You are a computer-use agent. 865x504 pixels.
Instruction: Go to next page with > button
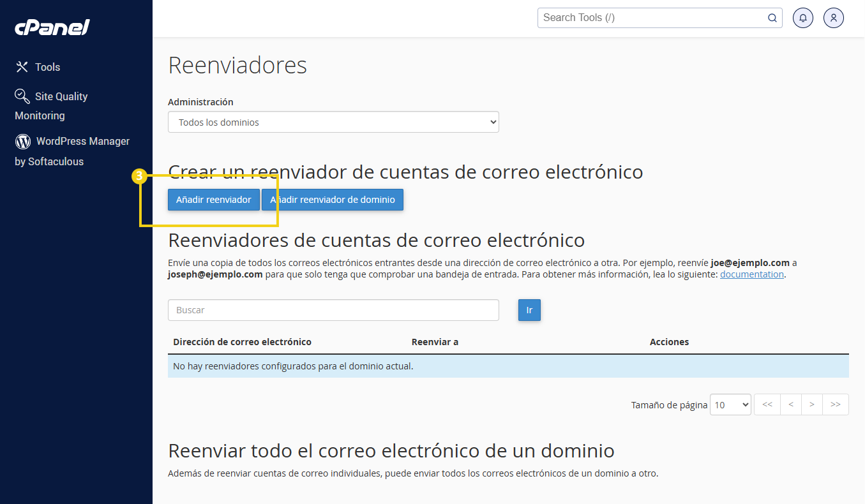(x=811, y=405)
